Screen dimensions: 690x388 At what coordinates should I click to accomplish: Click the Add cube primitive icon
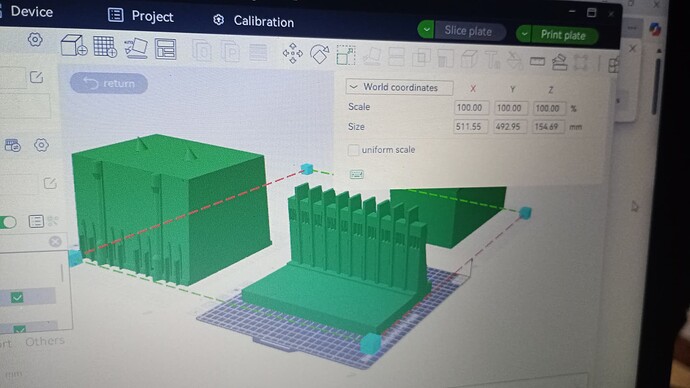pyautogui.click(x=73, y=45)
